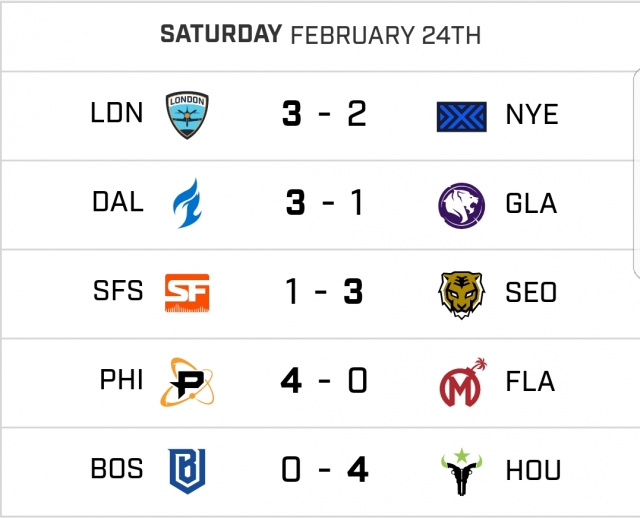Viewport: 640px width, 518px height.
Task: Open the Florida Mayhem bomb logo
Action: point(462,381)
